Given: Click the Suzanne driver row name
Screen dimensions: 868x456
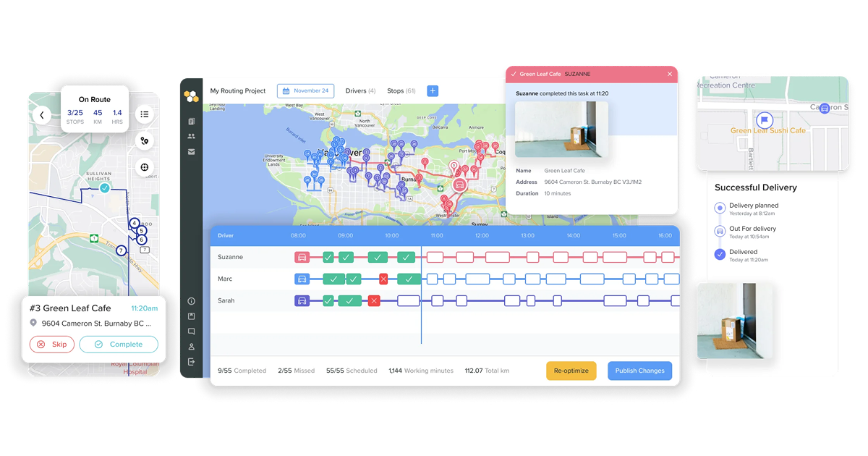Looking at the screenshot, I should click(231, 257).
